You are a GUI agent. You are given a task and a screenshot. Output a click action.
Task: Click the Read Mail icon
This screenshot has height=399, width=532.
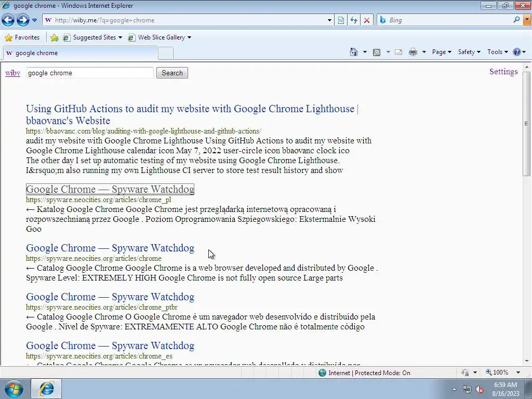(x=398, y=52)
